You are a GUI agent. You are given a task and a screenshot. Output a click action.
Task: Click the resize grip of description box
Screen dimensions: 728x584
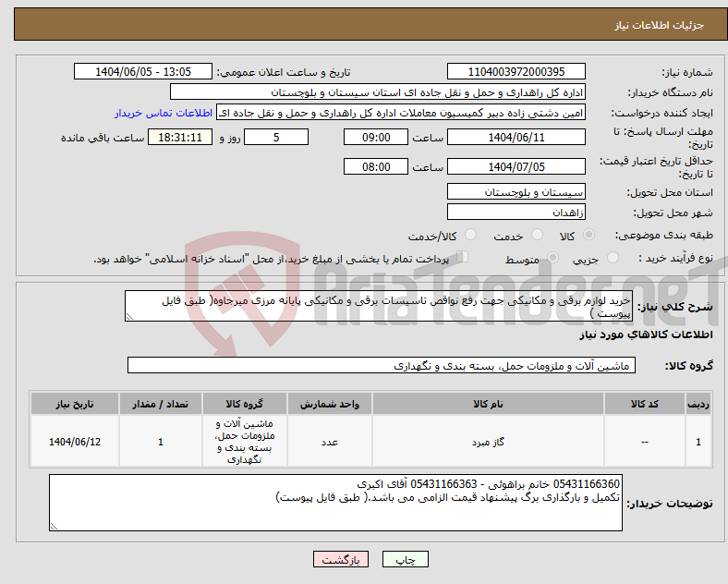[129, 317]
